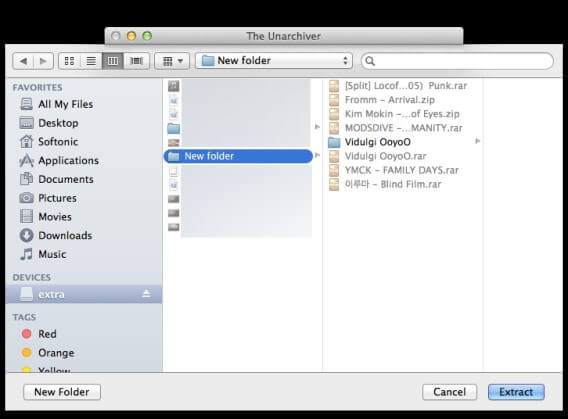Go back with the left arrow button
Viewport: 568px width, 419px height.
[23, 61]
